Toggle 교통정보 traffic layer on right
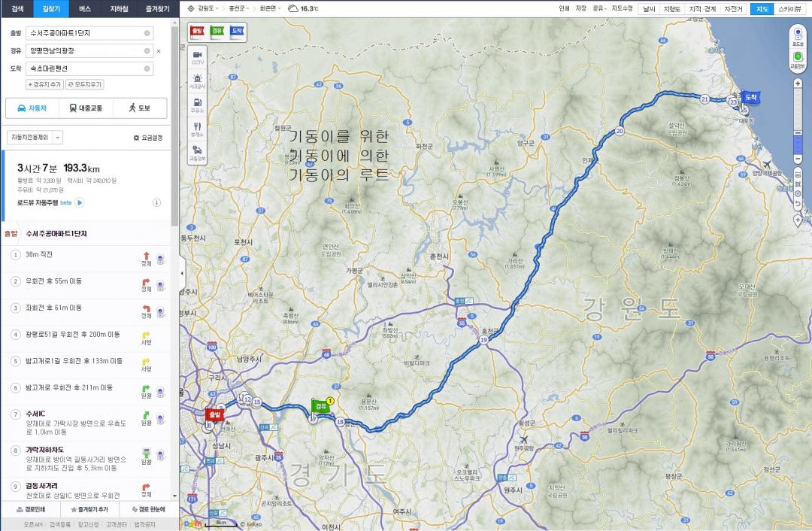The width and height of the screenshot is (812, 531). pyautogui.click(x=798, y=59)
